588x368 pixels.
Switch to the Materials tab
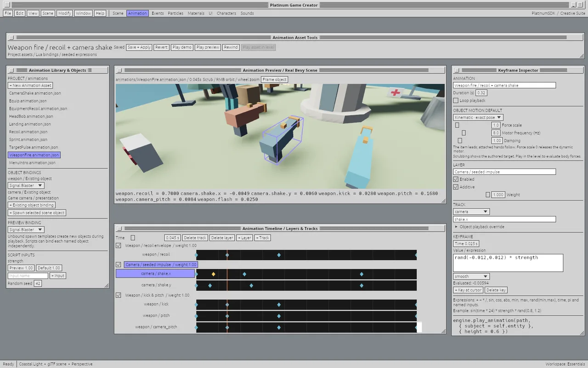pos(196,13)
